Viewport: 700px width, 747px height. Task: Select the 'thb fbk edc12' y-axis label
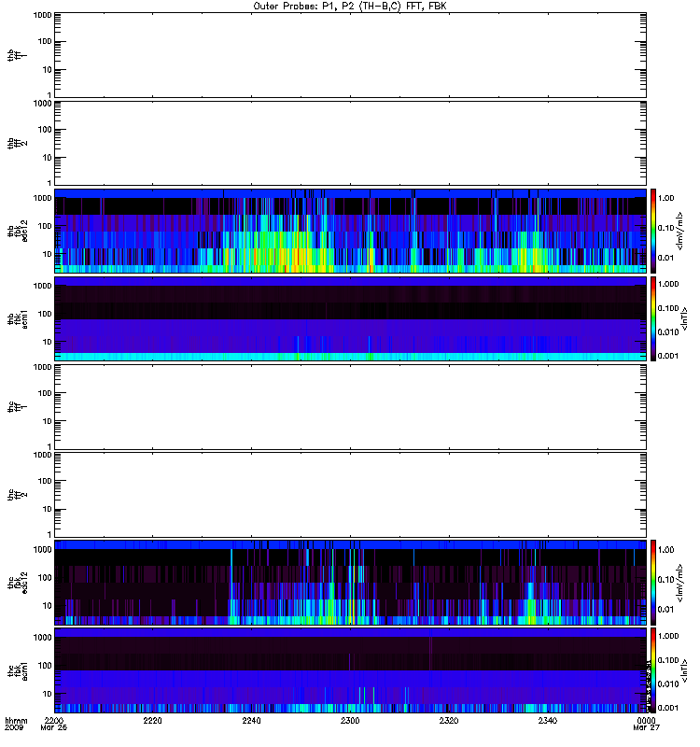click(17, 231)
